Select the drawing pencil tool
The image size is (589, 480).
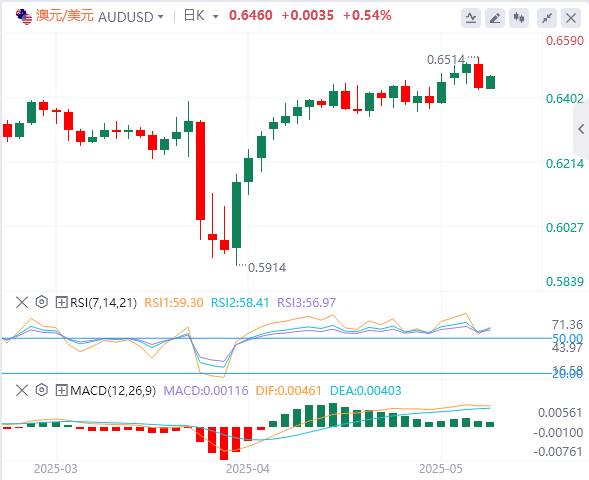[x=495, y=18]
